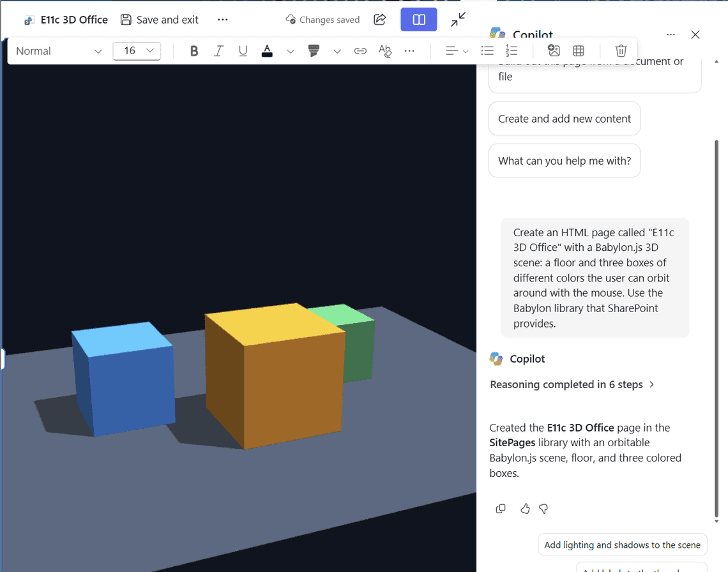Open Copilot panel more options
Screen dimensions: 728x572
(x=671, y=35)
